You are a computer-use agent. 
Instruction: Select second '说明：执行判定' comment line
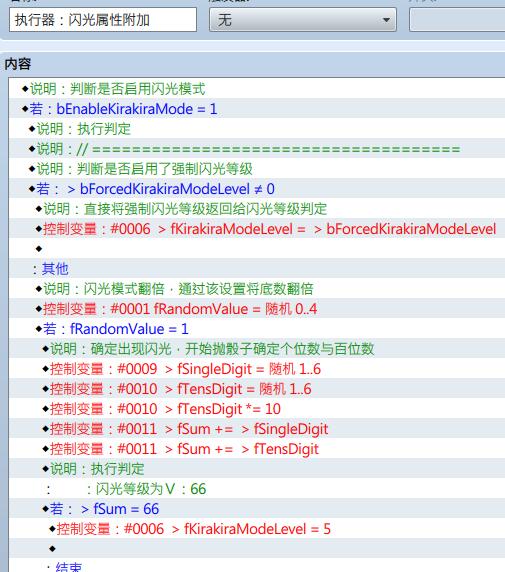[257, 469]
